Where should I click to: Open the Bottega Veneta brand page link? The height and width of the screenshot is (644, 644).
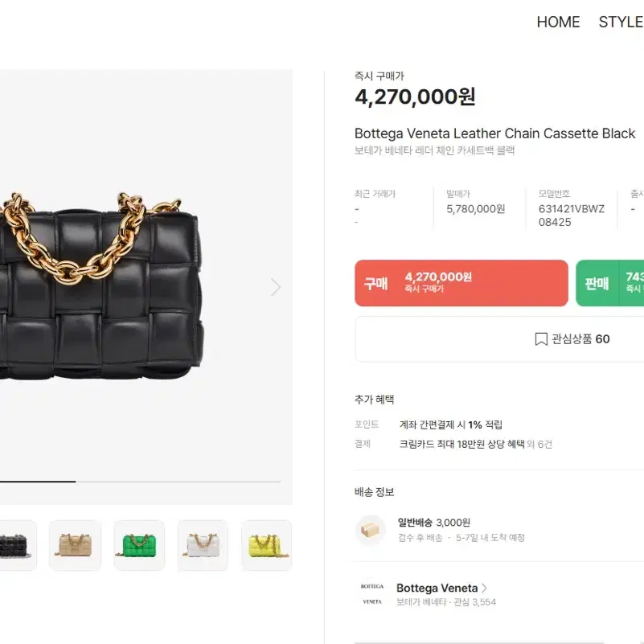click(x=437, y=589)
